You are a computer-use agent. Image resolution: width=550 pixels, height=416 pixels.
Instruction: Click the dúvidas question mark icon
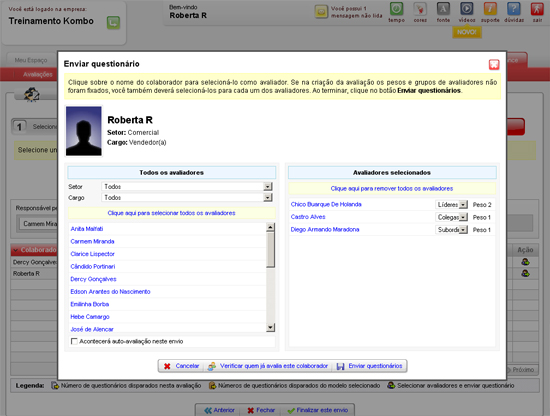point(514,9)
